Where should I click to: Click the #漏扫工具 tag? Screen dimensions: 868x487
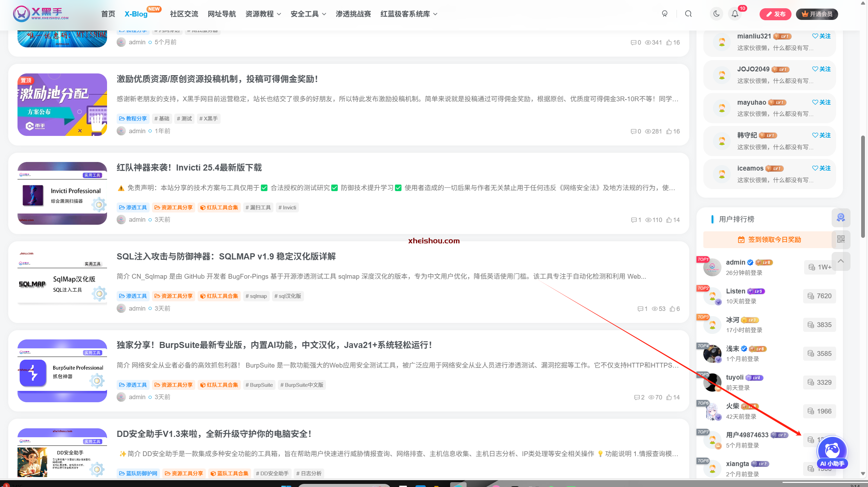pyautogui.click(x=258, y=207)
